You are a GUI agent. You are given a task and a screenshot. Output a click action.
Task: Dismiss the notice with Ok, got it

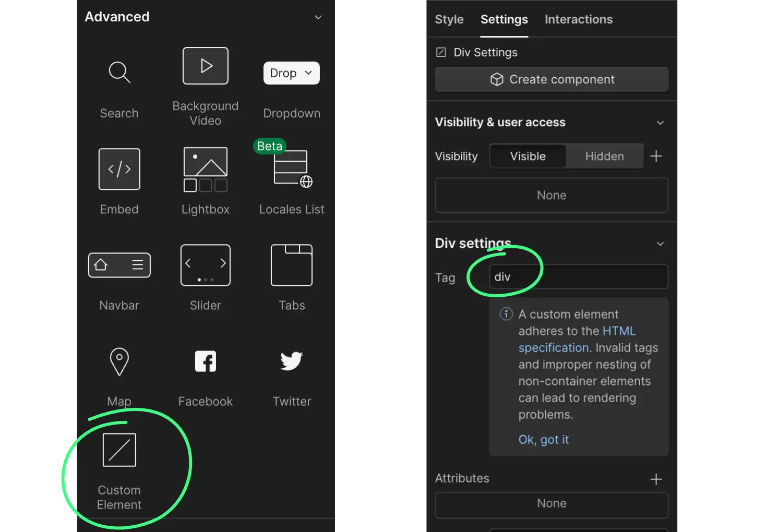point(544,440)
